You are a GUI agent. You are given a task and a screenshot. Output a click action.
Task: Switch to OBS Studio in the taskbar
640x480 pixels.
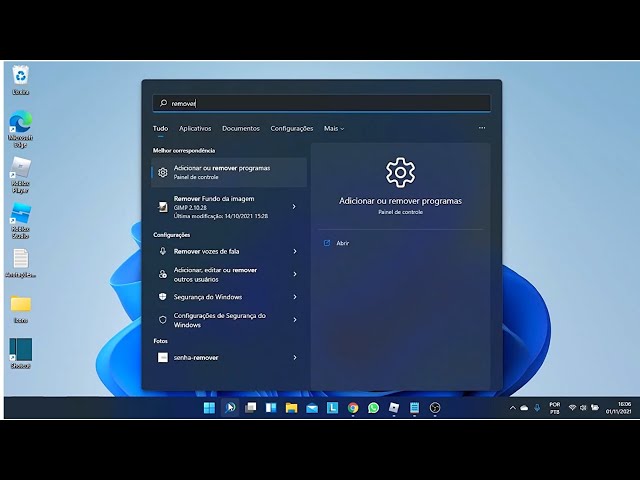coord(435,408)
